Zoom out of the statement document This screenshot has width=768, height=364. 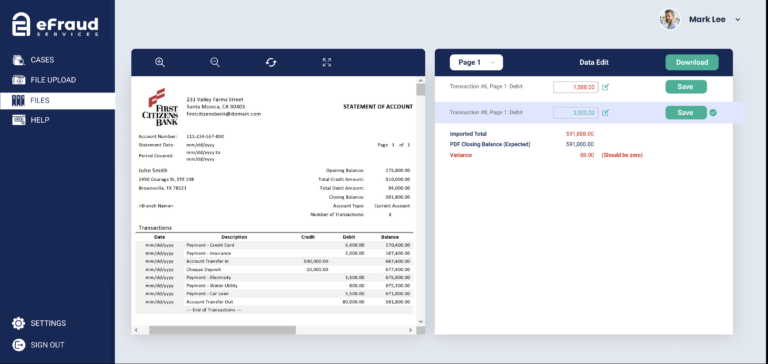point(215,62)
